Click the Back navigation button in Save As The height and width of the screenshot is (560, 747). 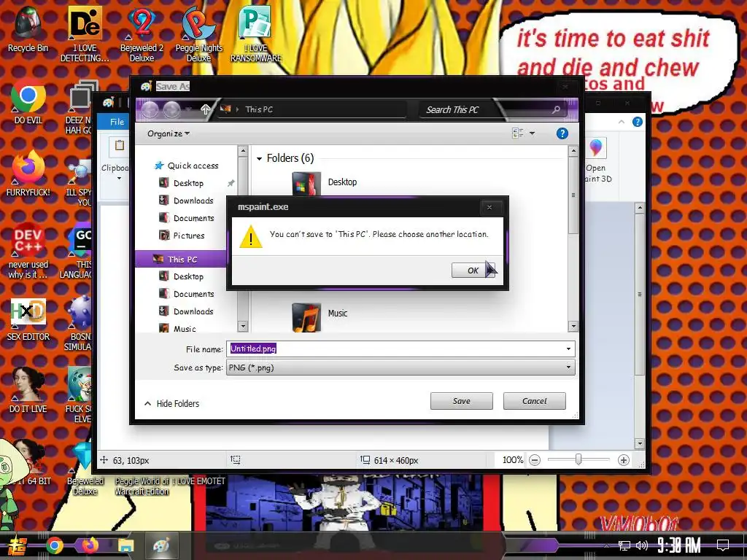(150, 110)
